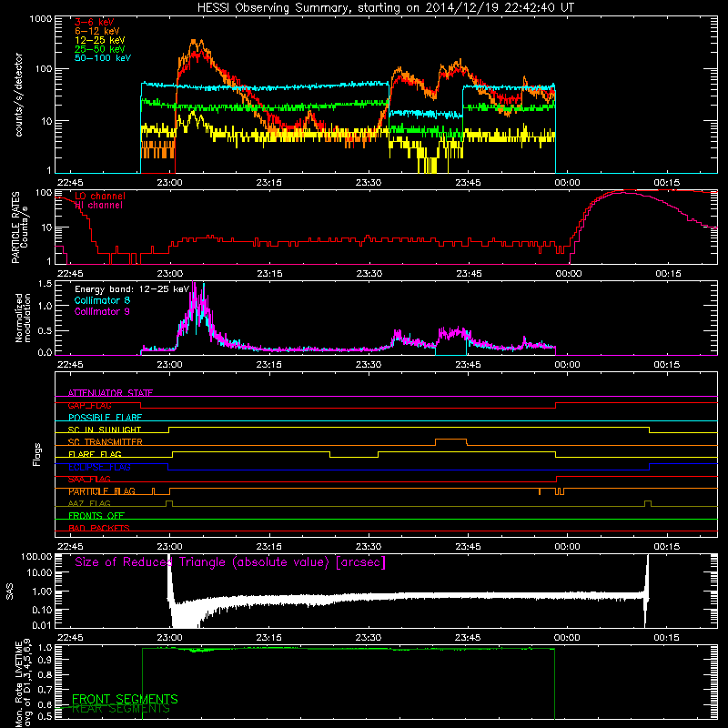Viewport: 728px width, 728px height.
Task: Click the FLARE_FLAG label
Action: [95, 454]
